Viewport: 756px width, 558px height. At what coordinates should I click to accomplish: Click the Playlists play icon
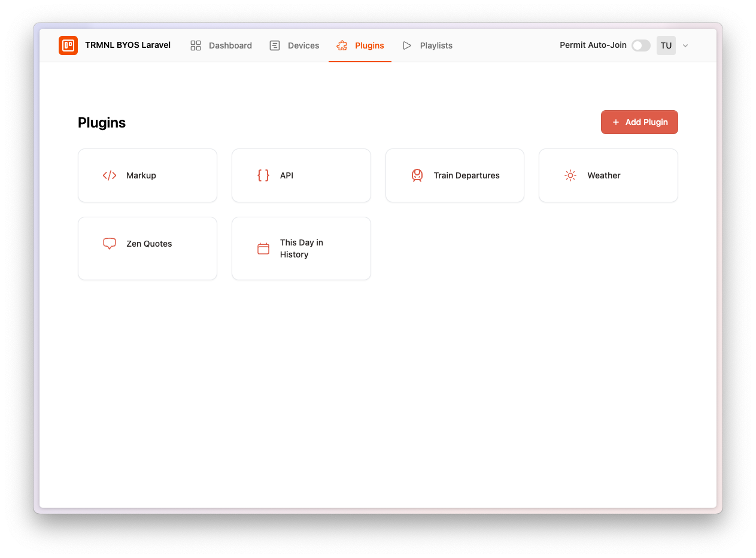click(x=407, y=45)
